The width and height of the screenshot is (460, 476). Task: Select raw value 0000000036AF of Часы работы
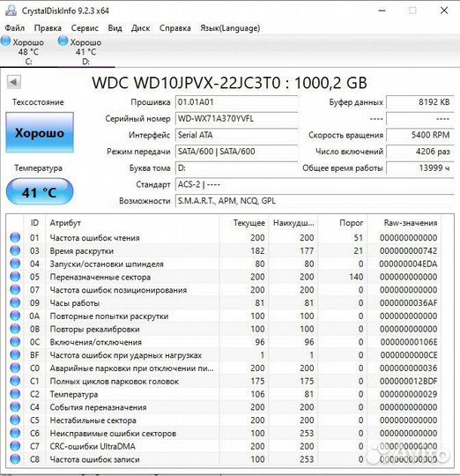[x=408, y=303]
